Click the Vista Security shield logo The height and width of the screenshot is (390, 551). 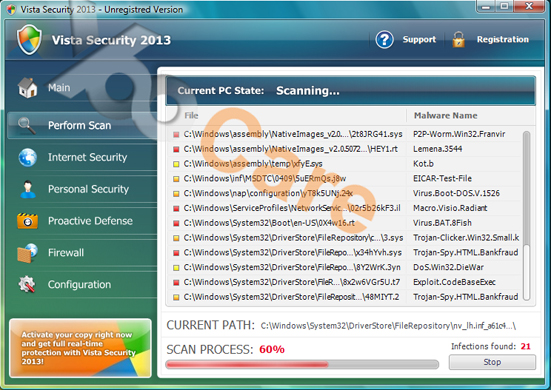point(30,39)
